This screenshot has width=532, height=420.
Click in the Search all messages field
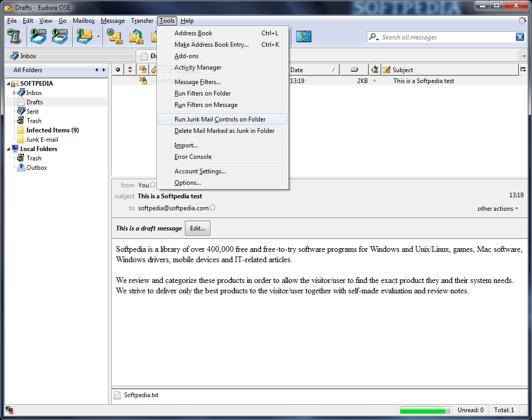point(447,37)
